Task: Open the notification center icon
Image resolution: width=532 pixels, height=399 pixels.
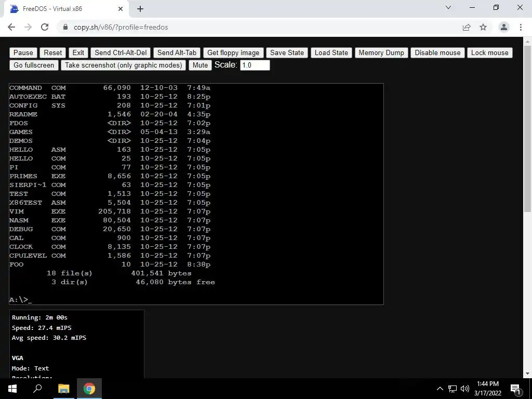Action: click(515, 389)
